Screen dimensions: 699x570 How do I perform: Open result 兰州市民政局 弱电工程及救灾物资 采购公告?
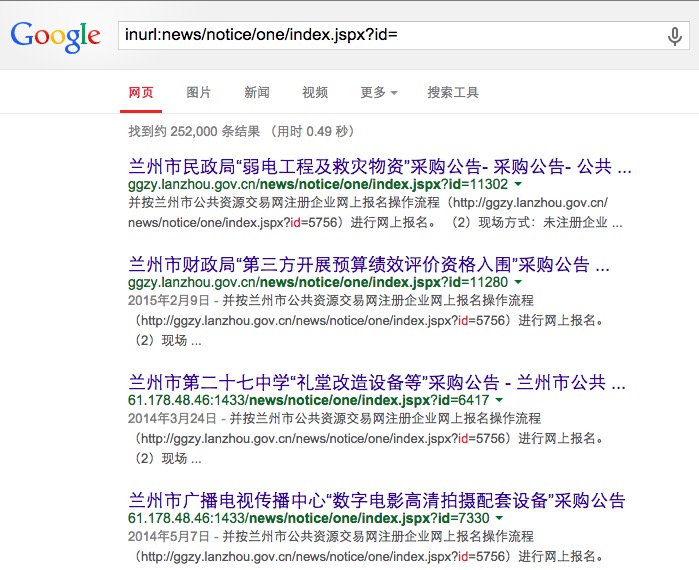pos(380,167)
